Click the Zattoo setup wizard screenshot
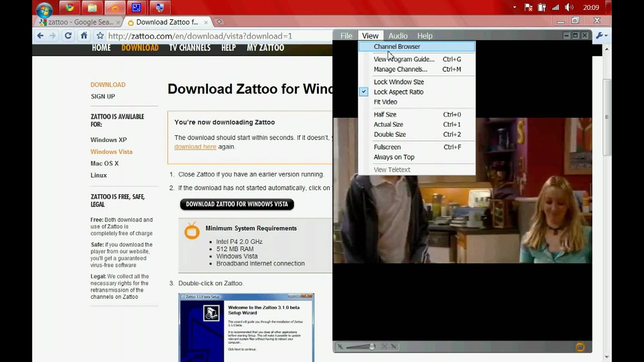Viewport: 644px width, 362px height. click(x=246, y=327)
